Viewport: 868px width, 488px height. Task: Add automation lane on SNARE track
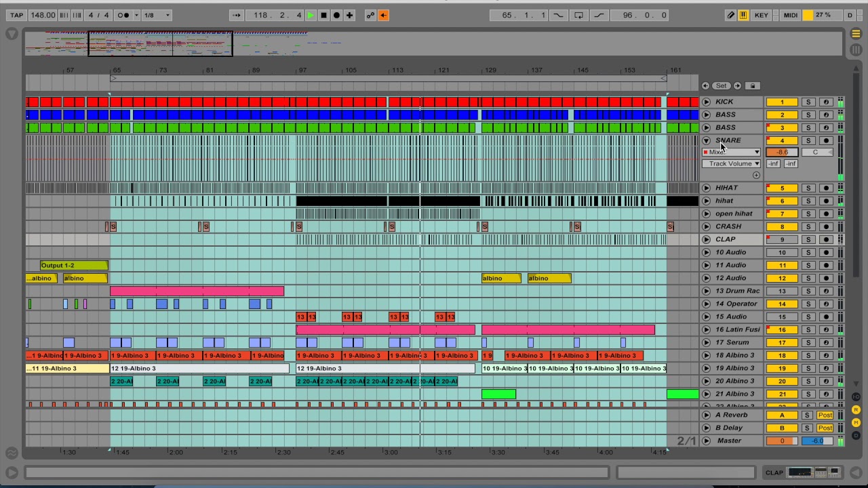click(x=756, y=176)
